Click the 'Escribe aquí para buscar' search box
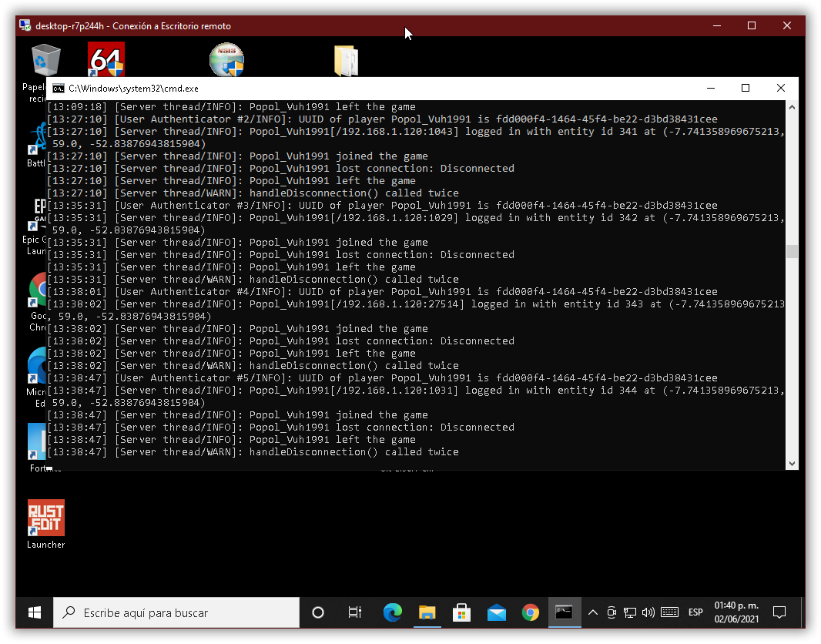 (x=177, y=612)
